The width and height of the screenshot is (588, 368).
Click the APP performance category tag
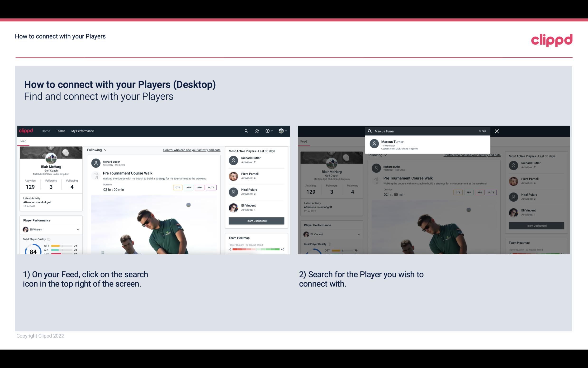pos(188,187)
